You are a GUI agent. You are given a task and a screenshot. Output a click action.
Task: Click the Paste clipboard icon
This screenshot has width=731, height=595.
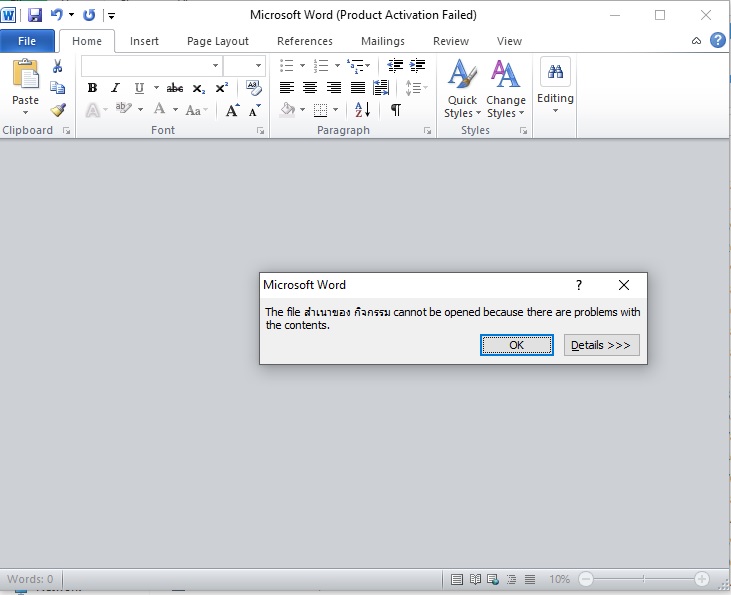coord(26,74)
